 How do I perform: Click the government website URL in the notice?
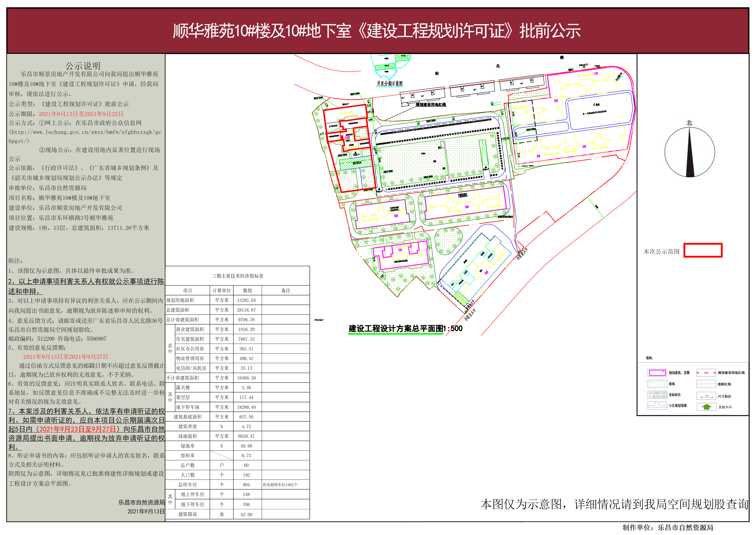click(x=85, y=136)
